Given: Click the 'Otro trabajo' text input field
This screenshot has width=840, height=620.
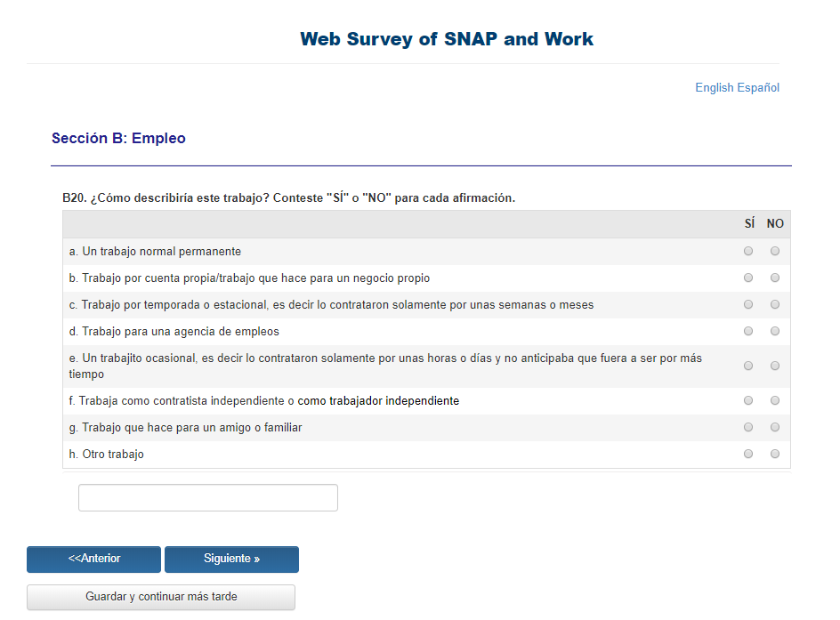Looking at the screenshot, I should coord(208,498).
